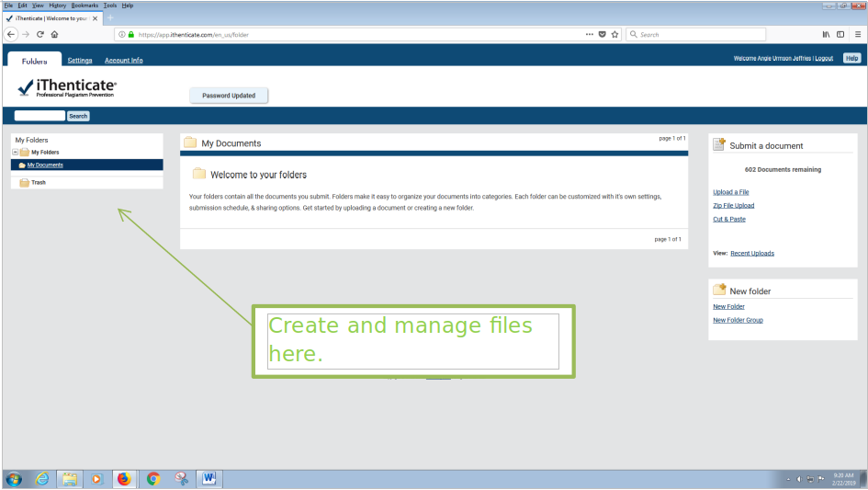Click into the iThenticate search field
Viewport: 868px width, 490px height.
tap(39, 116)
